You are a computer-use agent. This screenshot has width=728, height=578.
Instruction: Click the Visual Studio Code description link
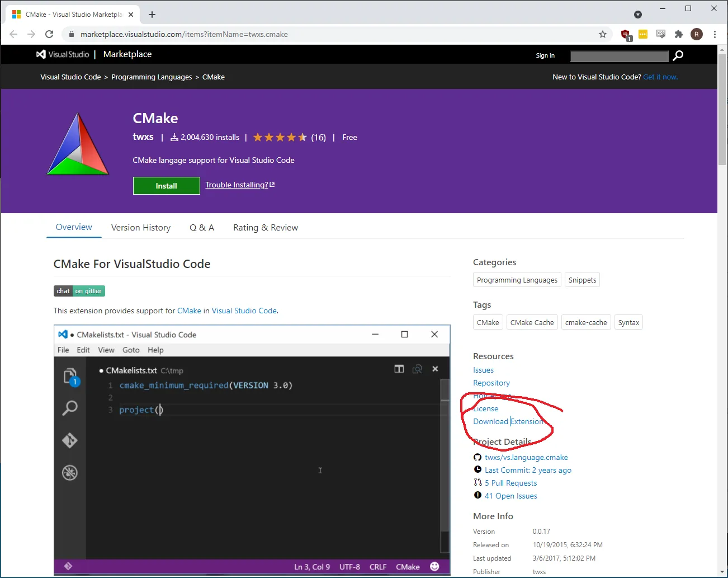pos(244,311)
